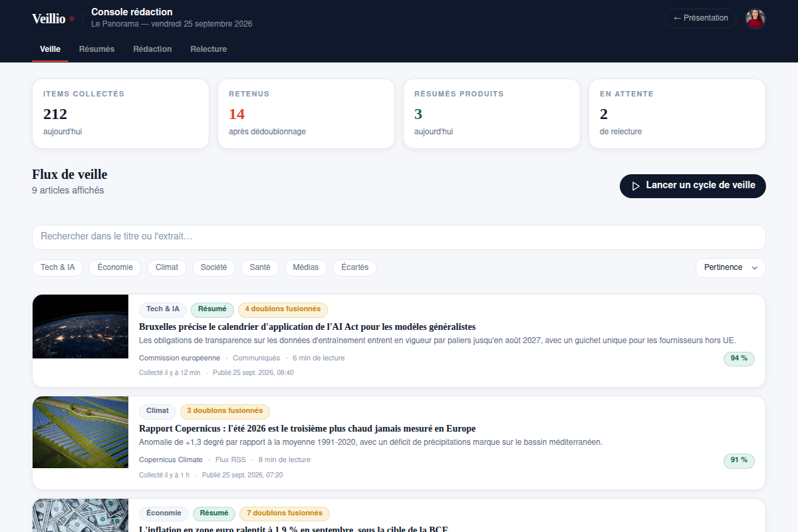Open the banknotes thumbnail of inflation article
The height and width of the screenshot is (532, 798).
[x=80, y=515]
